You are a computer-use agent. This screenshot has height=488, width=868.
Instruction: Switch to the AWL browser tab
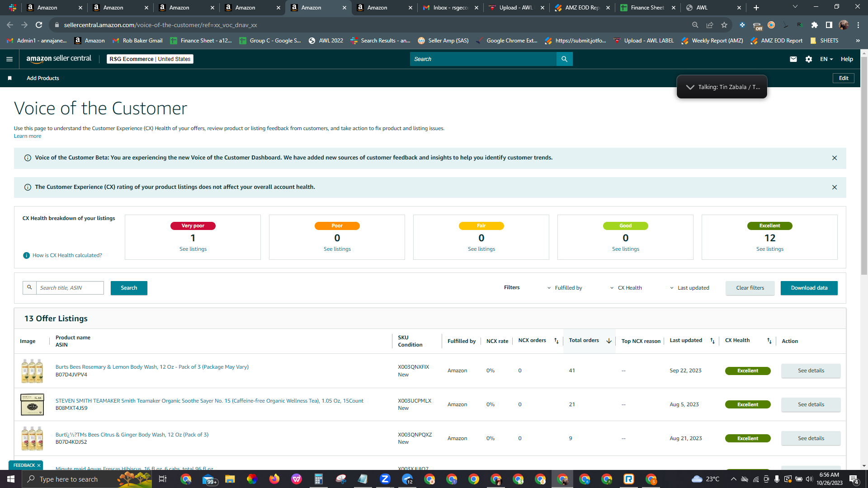tap(714, 8)
